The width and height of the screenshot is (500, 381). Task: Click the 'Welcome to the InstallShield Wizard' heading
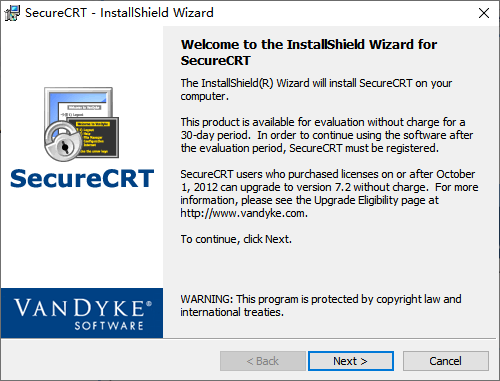point(309,52)
